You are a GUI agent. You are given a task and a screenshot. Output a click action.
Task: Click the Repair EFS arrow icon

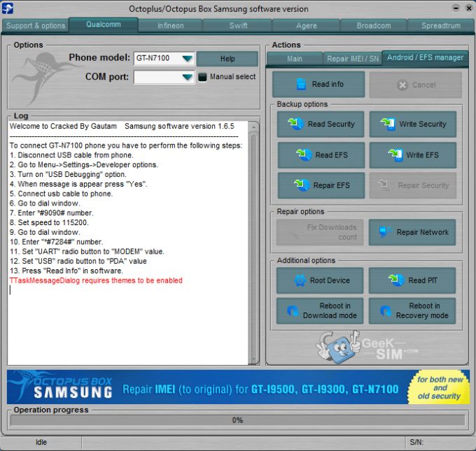(302, 185)
